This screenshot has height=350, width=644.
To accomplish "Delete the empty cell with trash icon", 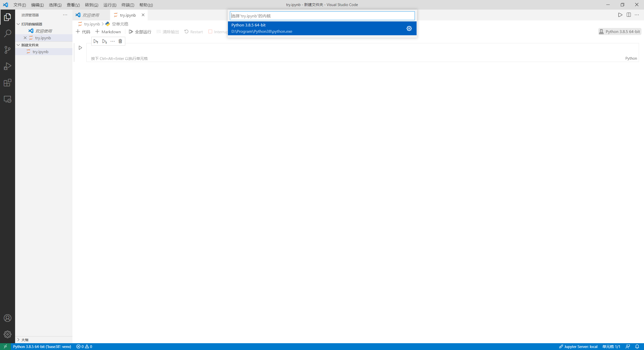I will click(120, 41).
